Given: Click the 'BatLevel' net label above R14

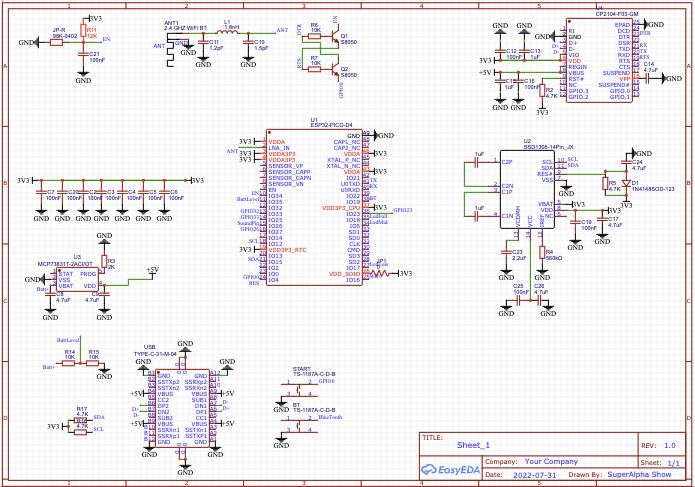Looking at the screenshot, I should tap(67, 340).
